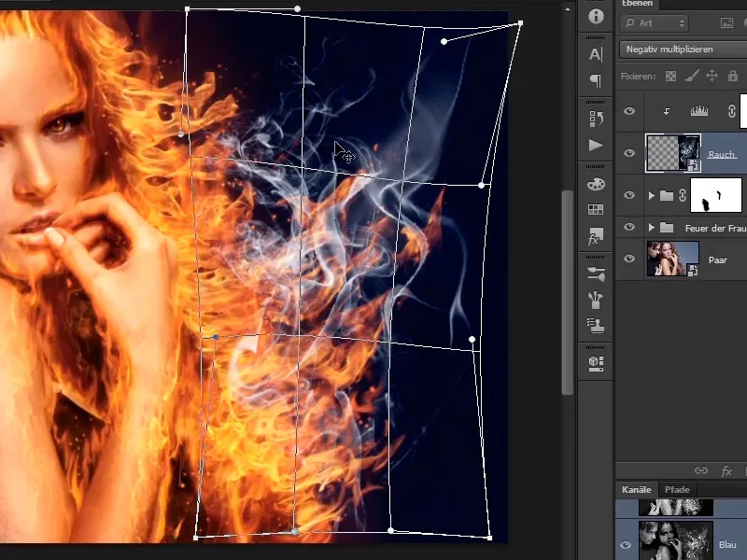
Task: Open the Paragraph panel icon
Action: coord(596,80)
